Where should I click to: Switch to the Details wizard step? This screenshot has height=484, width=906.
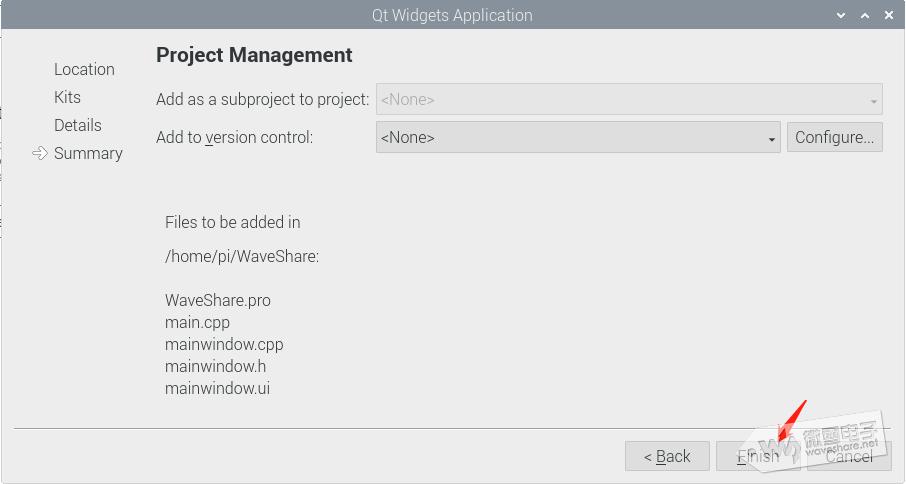78,125
